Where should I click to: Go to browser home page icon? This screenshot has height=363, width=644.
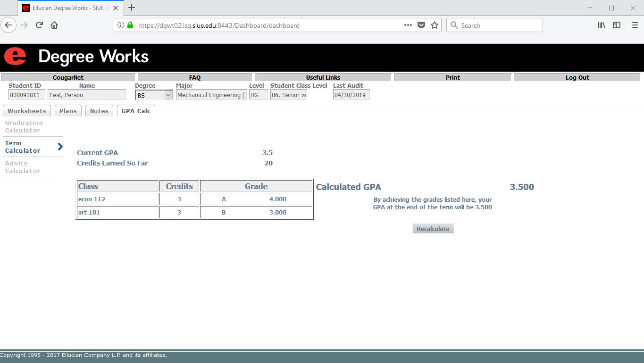(x=54, y=25)
